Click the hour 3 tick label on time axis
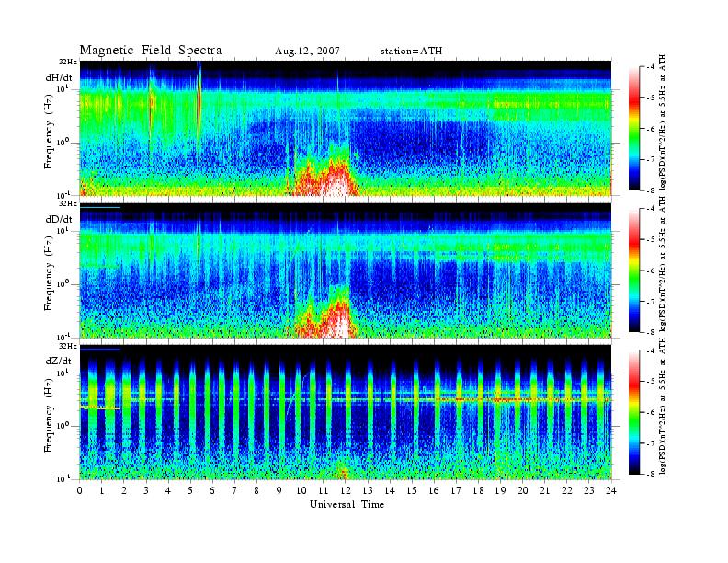 pos(146,490)
